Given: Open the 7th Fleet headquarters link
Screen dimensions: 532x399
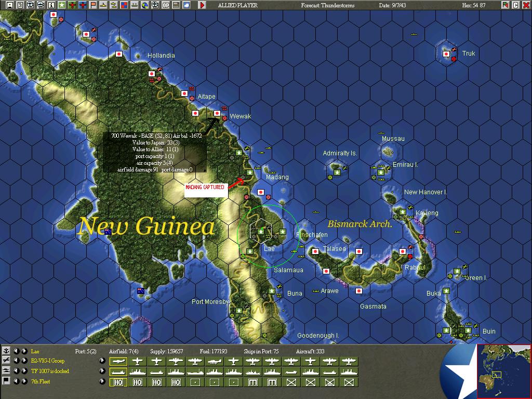Looking at the screenshot, I should pos(41,381).
